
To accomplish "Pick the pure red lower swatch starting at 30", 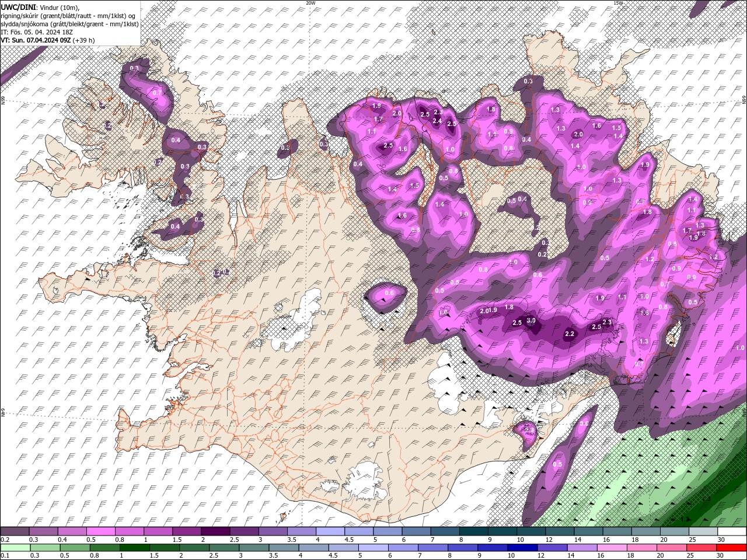I will coord(732,548).
